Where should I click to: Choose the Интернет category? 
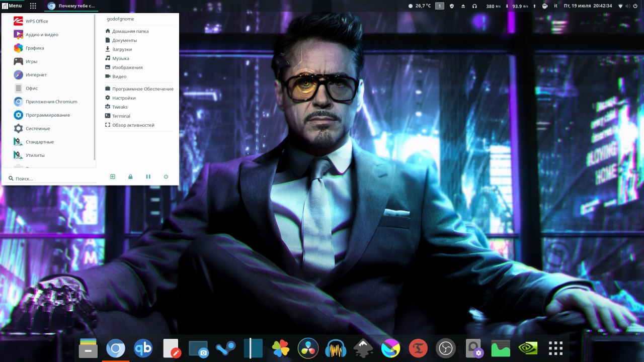[x=48, y=75]
